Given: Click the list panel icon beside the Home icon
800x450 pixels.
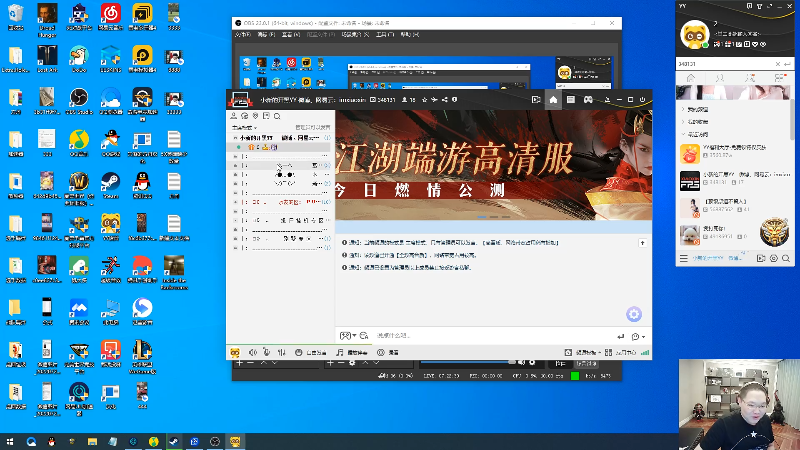Looking at the screenshot, I should pos(571,99).
